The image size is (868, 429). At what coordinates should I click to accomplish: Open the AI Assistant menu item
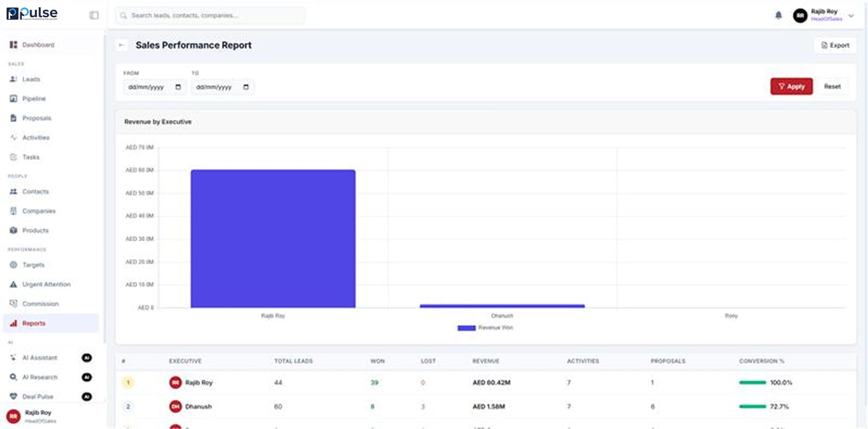[x=40, y=358]
